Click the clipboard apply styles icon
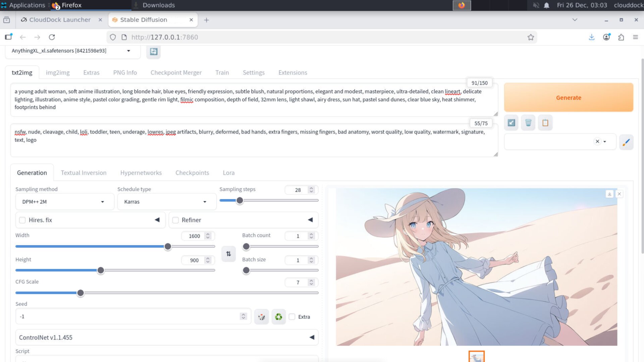 (x=545, y=123)
